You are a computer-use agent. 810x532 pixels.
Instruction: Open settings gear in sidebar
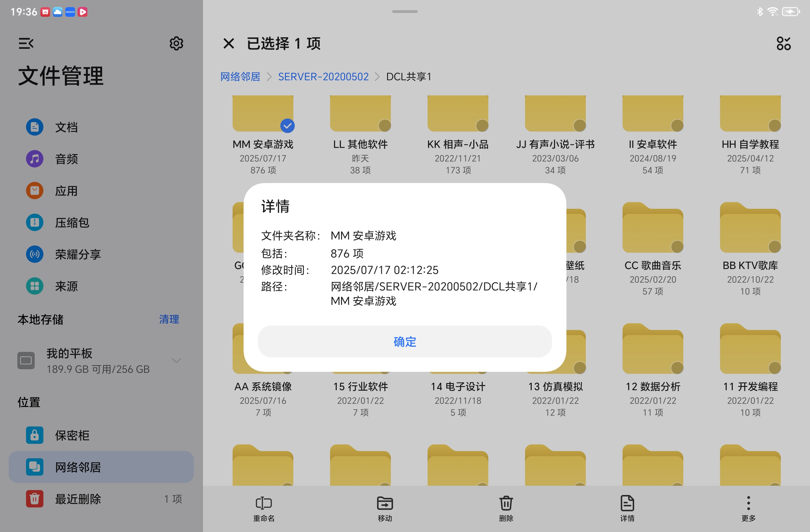pos(176,44)
